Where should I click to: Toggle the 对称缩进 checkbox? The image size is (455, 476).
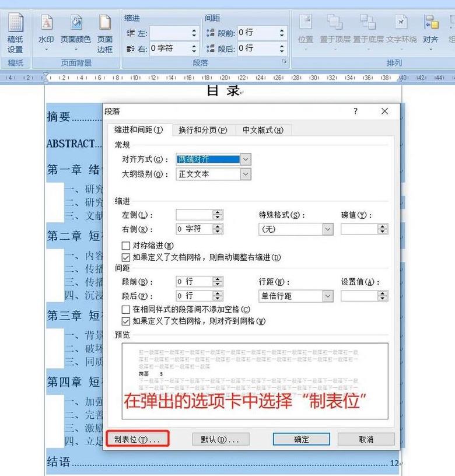pos(125,246)
